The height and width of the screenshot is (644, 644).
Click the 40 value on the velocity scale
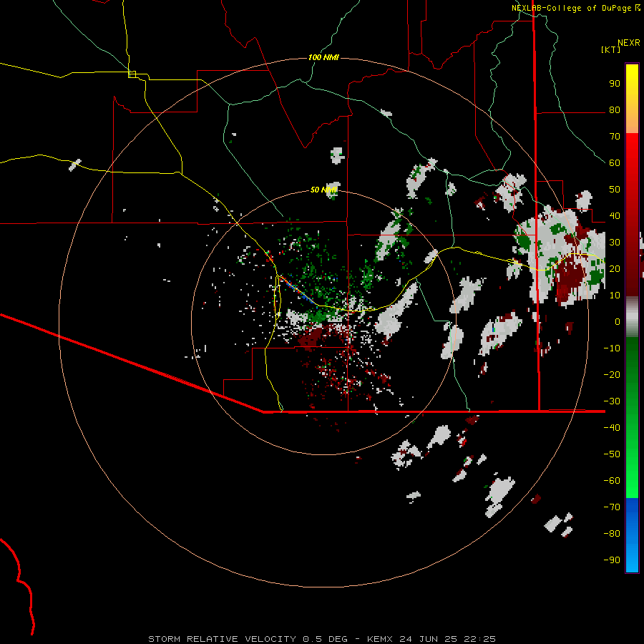coord(615,215)
